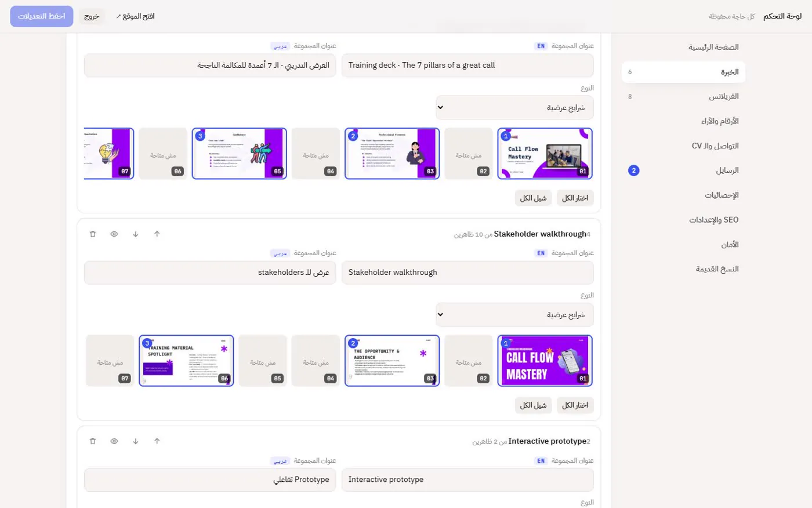Edit Arabic title field 'العرض التدريبي'
Image resolution: width=812 pixels, height=508 pixels.
[210, 66]
